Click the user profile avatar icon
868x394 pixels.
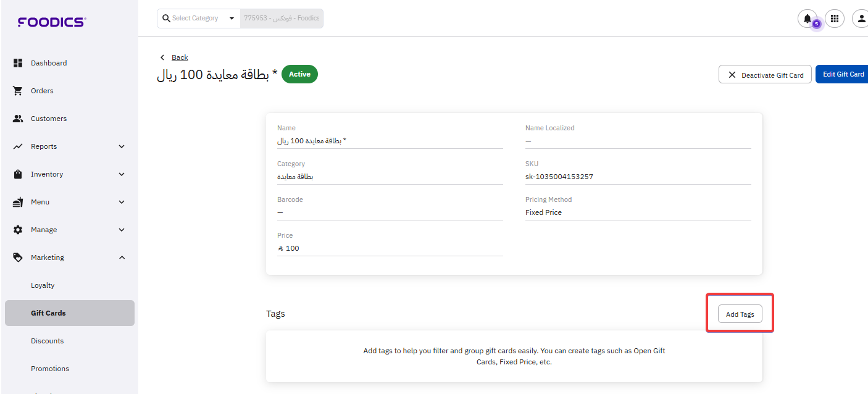[861, 19]
